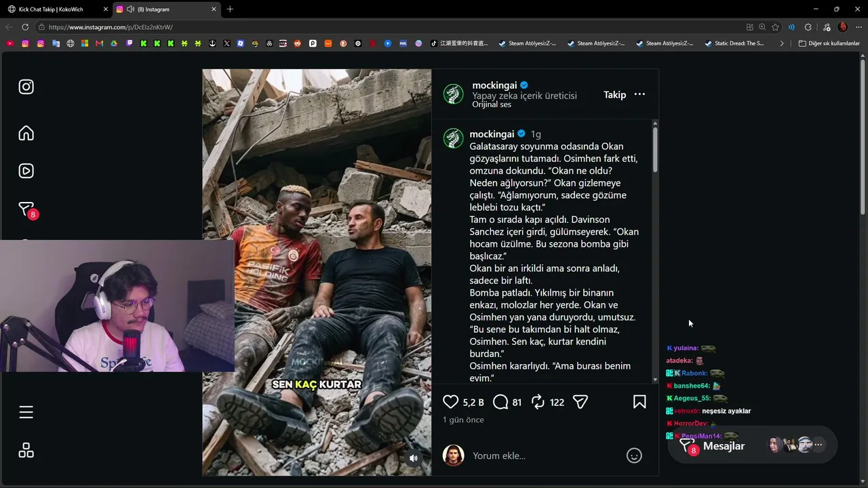
Task: Click the post video of the rubble scene
Action: tap(317, 272)
